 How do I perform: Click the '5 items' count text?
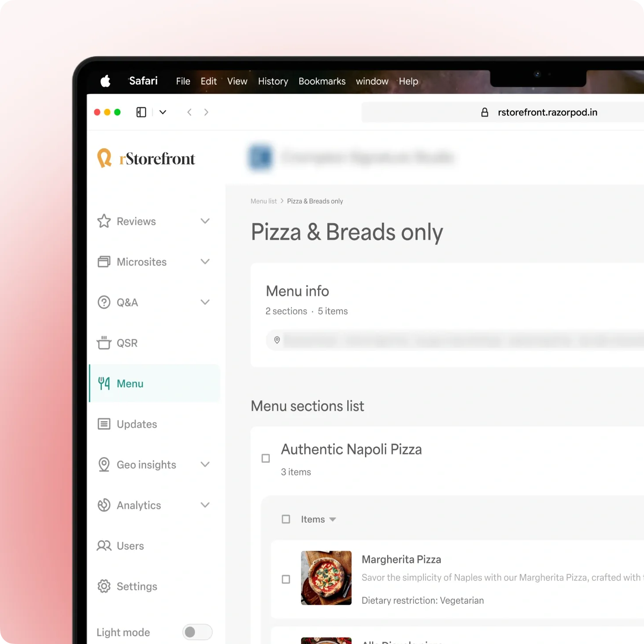pos(333,311)
